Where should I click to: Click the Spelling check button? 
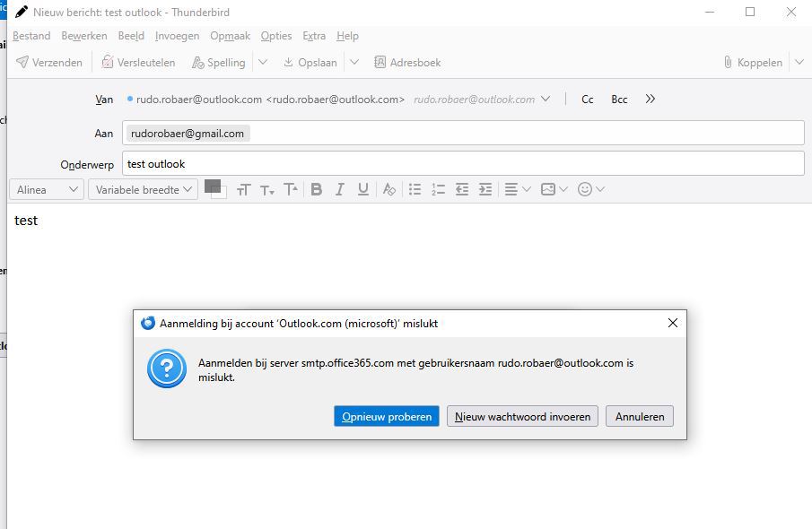(219, 63)
